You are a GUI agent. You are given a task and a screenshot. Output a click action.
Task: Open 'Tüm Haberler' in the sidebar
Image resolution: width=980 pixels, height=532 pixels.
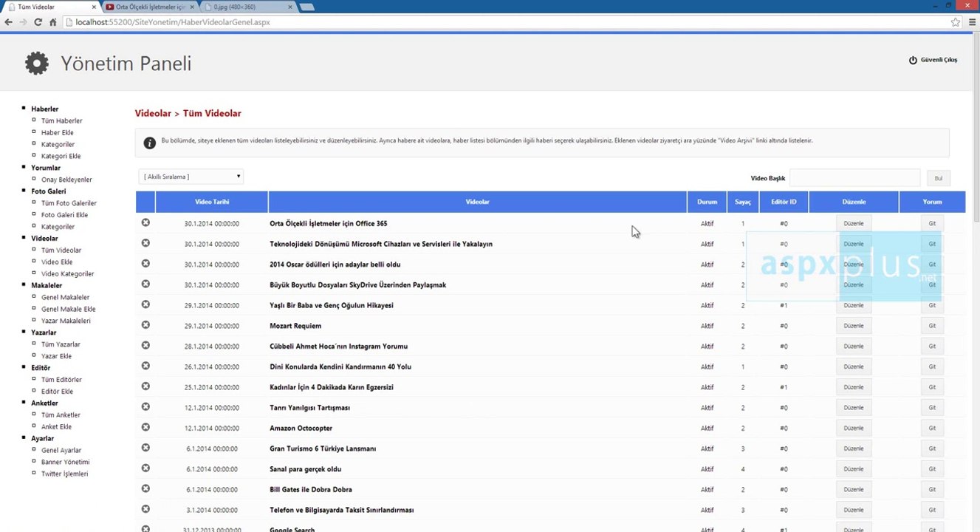tap(61, 120)
